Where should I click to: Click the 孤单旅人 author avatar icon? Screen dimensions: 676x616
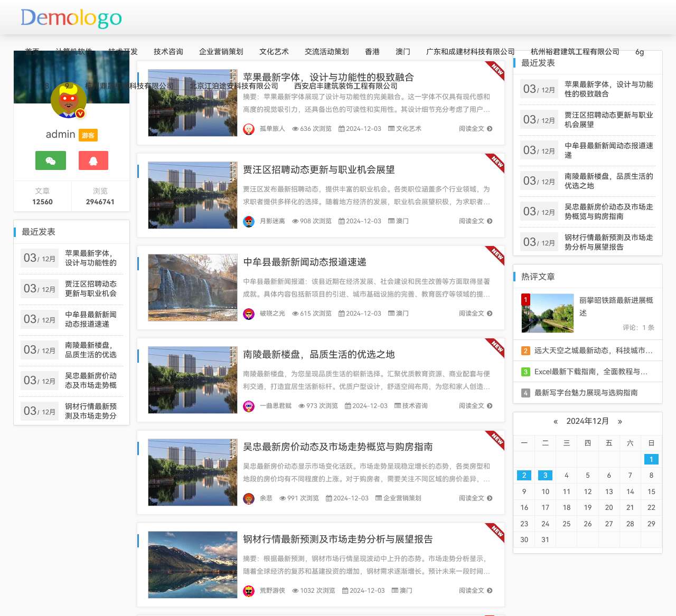(x=249, y=129)
